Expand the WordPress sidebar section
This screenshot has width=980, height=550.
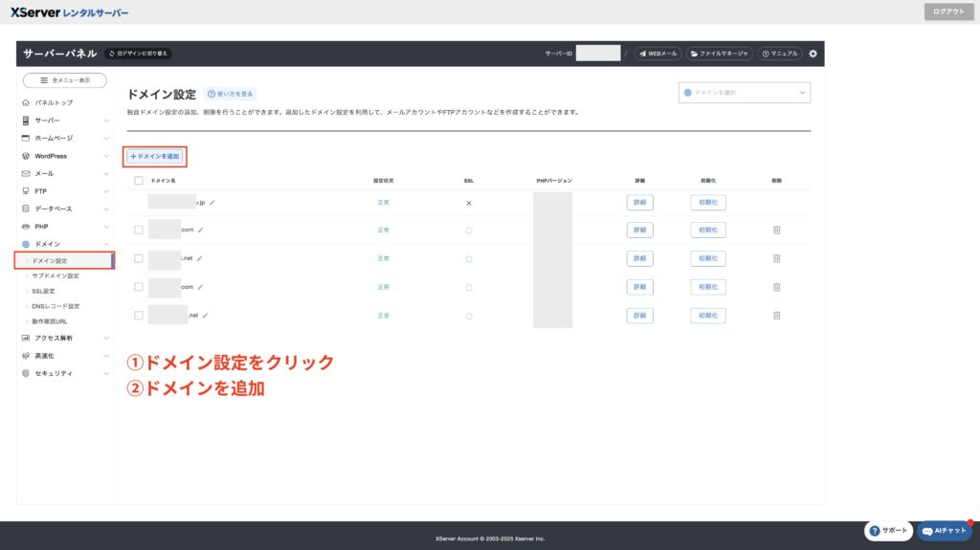tap(65, 156)
